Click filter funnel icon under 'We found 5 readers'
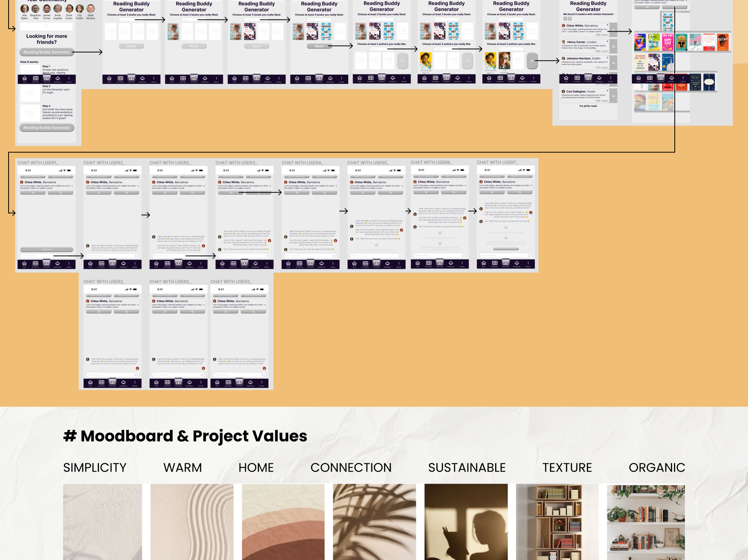Screen dimensions: 748x560 pyautogui.click(x=570, y=19)
